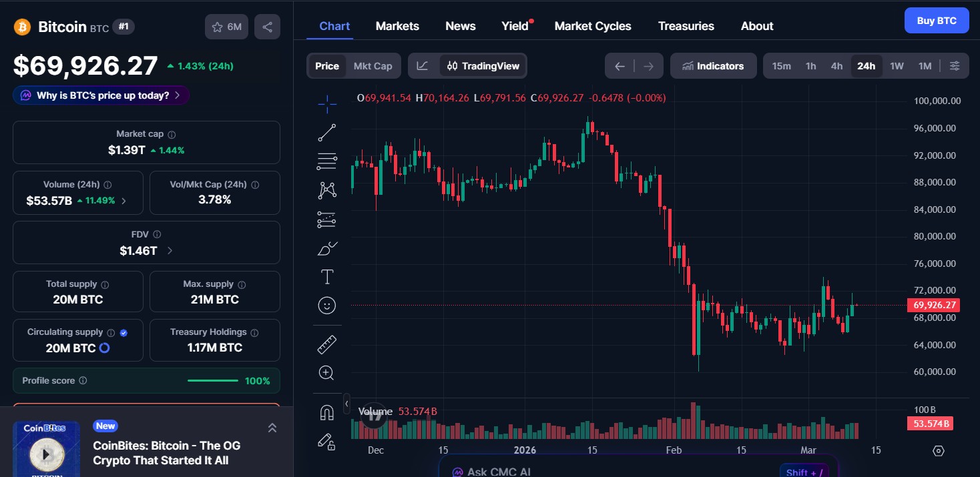Screen dimensions: 980x477
Task: Activate the zoom-in magnifier tool
Action: click(x=327, y=372)
